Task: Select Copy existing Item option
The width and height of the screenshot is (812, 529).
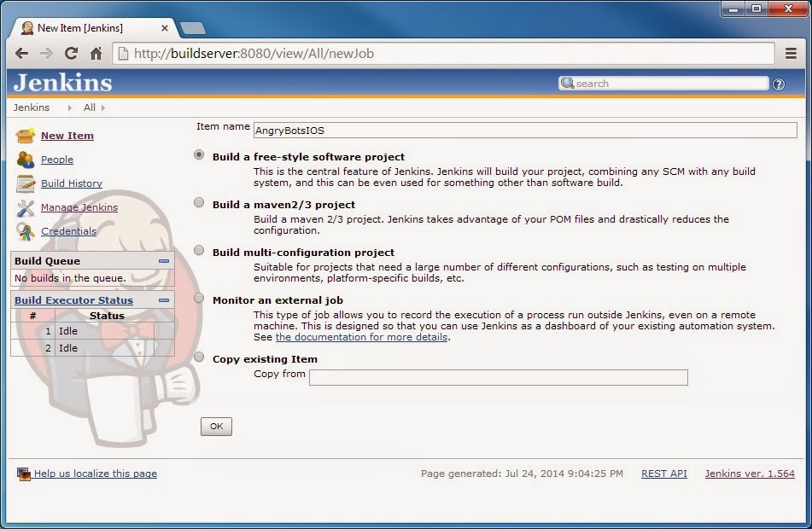Action: coord(199,357)
